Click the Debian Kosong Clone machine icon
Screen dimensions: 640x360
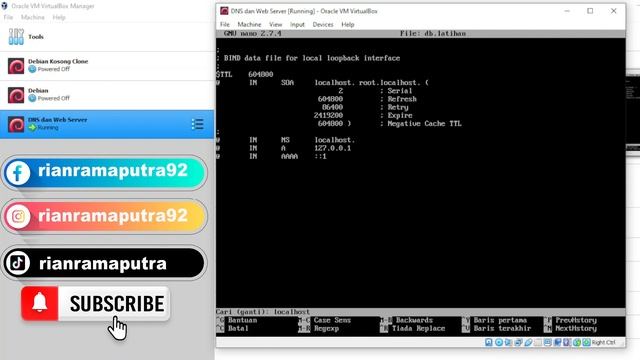coord(16,66)
